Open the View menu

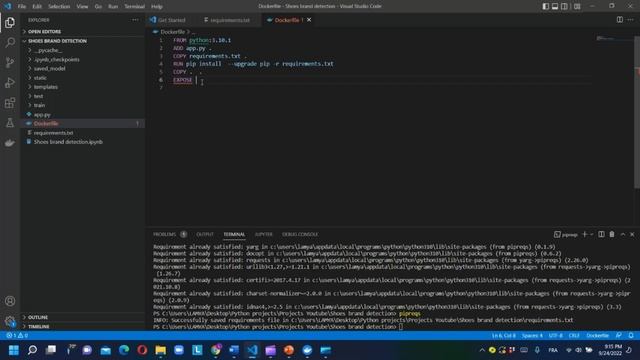pyautogui.click(x=82, y=7)
